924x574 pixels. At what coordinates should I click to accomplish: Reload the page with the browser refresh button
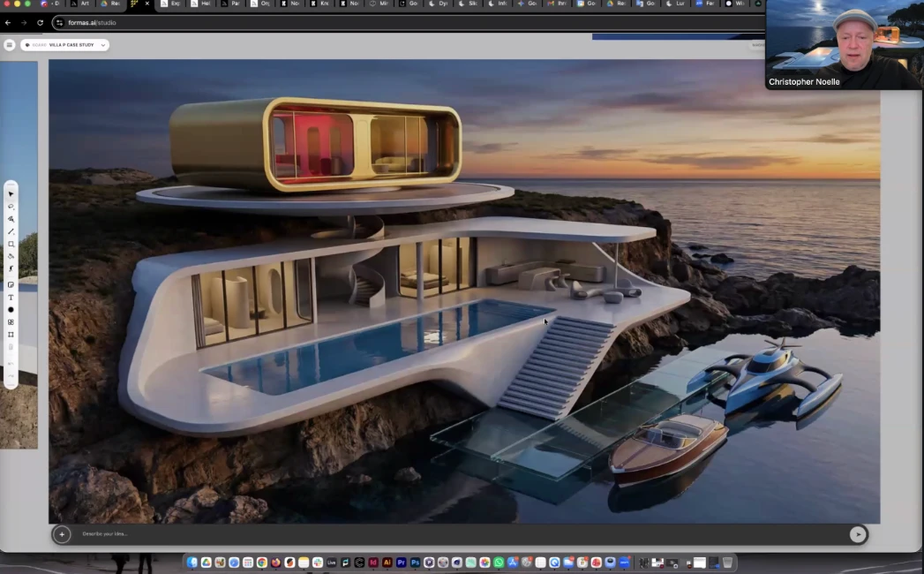(40, 22)
